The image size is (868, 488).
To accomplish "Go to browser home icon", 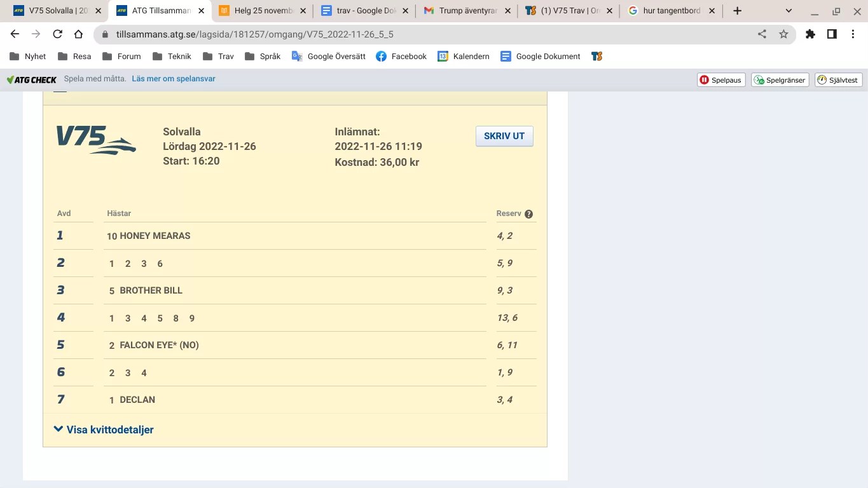I will 78,34.
